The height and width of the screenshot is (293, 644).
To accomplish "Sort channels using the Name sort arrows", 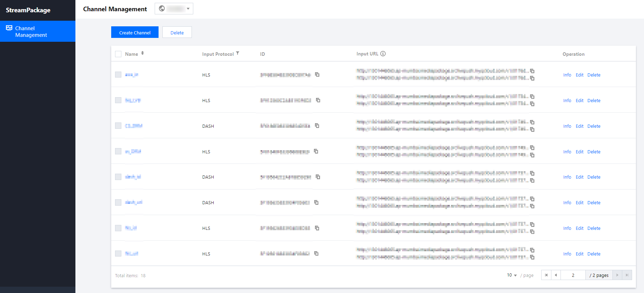I will point(142,53).
